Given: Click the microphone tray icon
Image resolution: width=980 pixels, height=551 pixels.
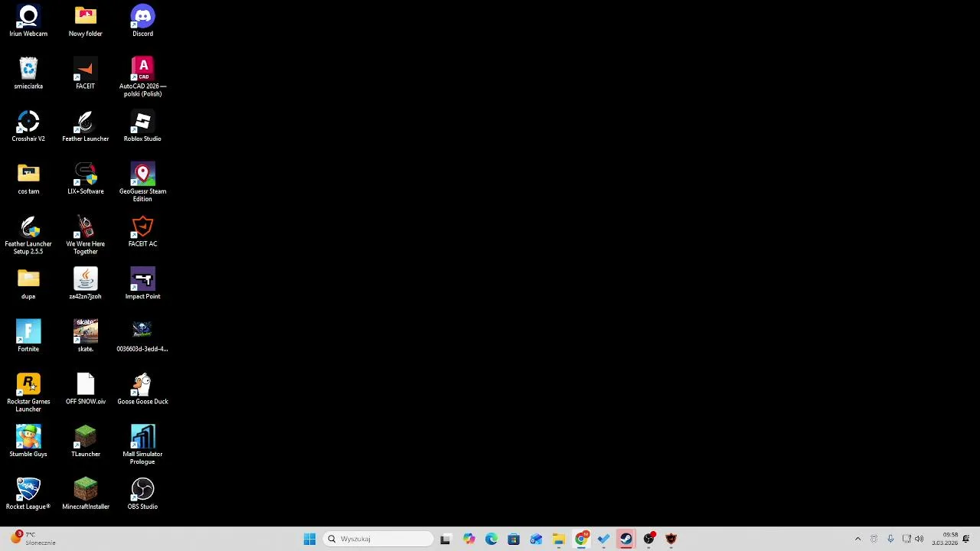Looking at the screenshot, I should click(x=890, y=539).
